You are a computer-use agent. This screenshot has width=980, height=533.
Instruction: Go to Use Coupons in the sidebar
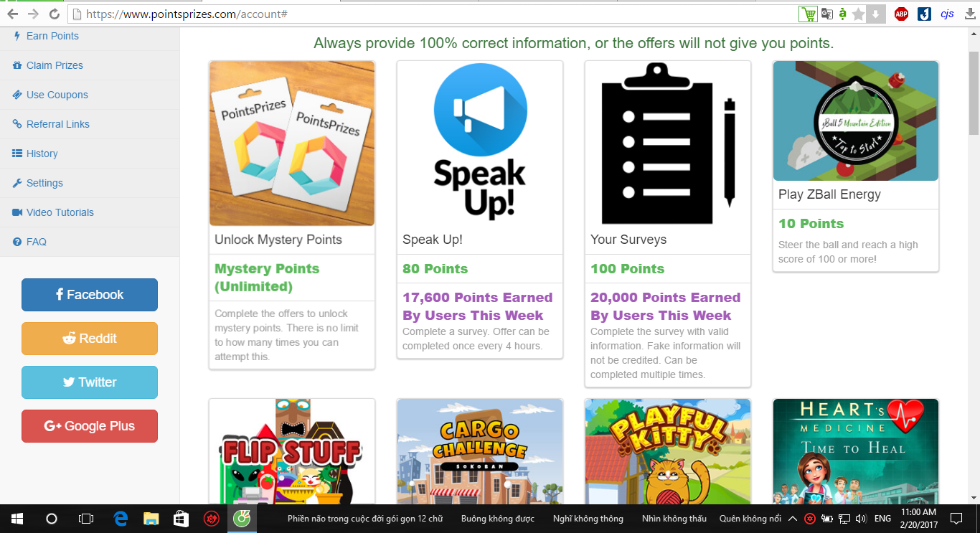pos(90,95)
